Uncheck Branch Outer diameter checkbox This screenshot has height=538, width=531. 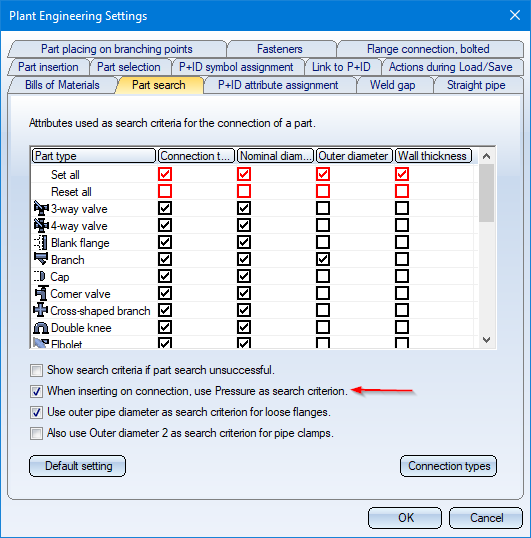pyautogui.click(x=323, y=259)
